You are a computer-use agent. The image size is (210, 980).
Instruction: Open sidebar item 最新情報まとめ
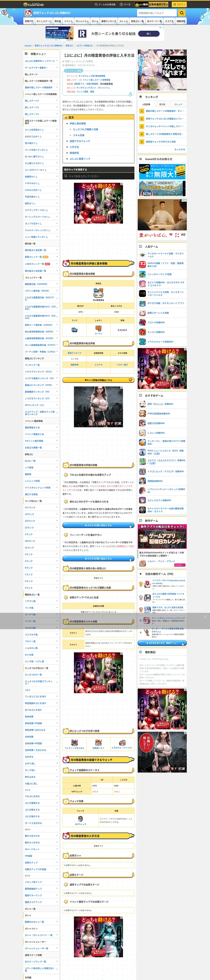point(41,428)
